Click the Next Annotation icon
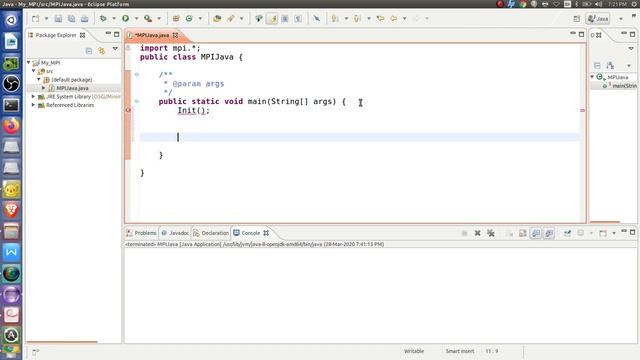This screenshot has height=360, width=640. 336,19
